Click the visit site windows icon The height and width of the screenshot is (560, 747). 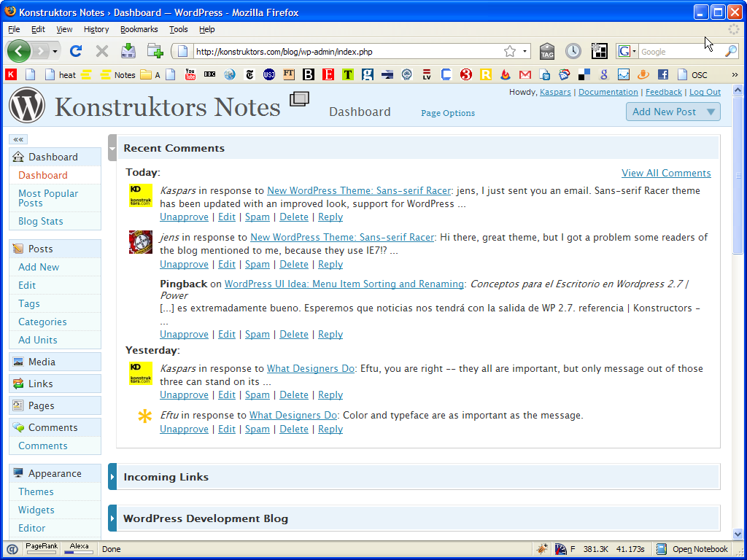(x=299, y=100)
